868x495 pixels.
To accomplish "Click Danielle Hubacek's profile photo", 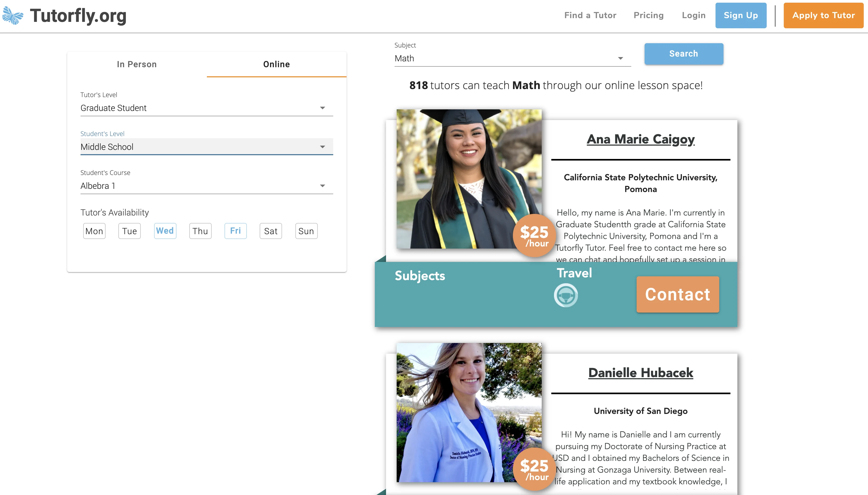I will pyautogui.click(x=469, y=412).
